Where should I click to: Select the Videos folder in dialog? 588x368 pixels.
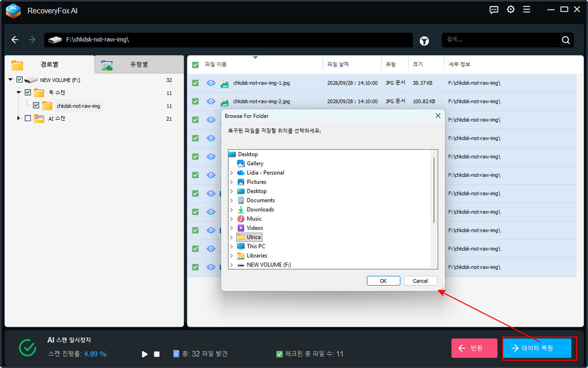click(255, 228)
